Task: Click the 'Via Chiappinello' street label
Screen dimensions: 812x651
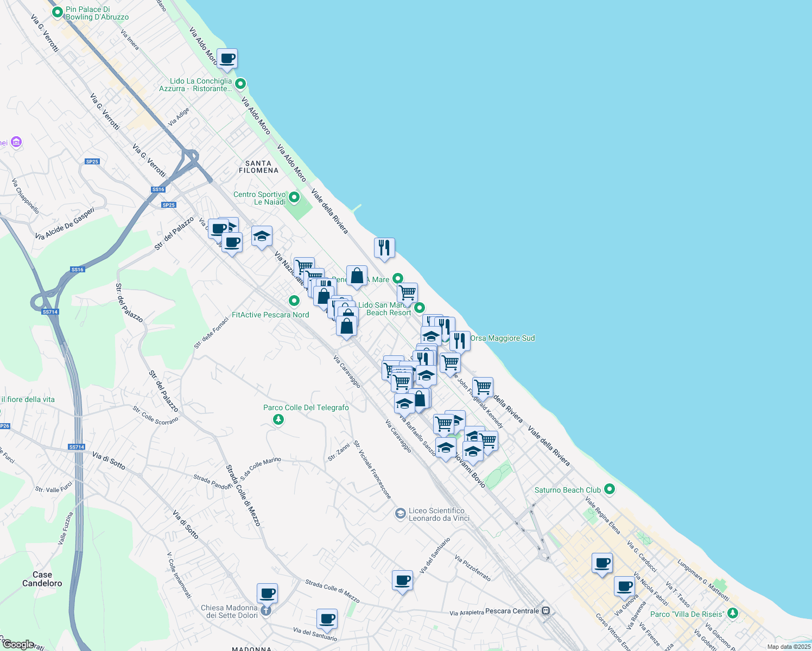Action: pos(26,196)
